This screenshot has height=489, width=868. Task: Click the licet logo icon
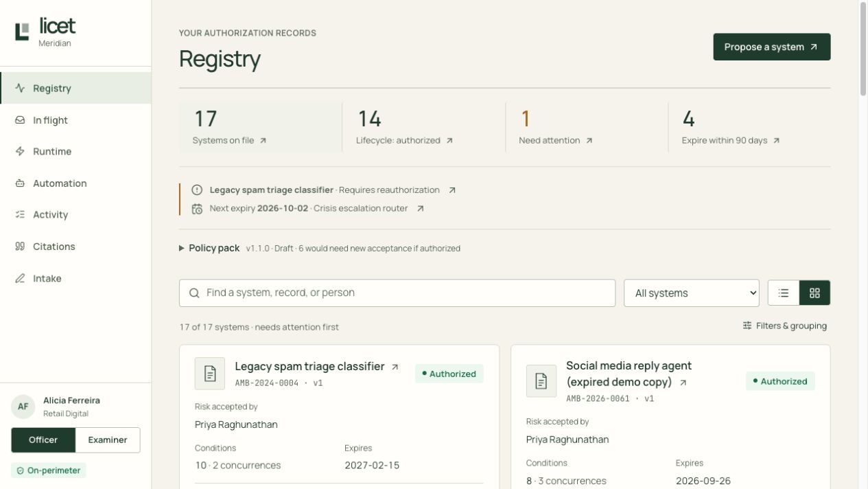23,32
